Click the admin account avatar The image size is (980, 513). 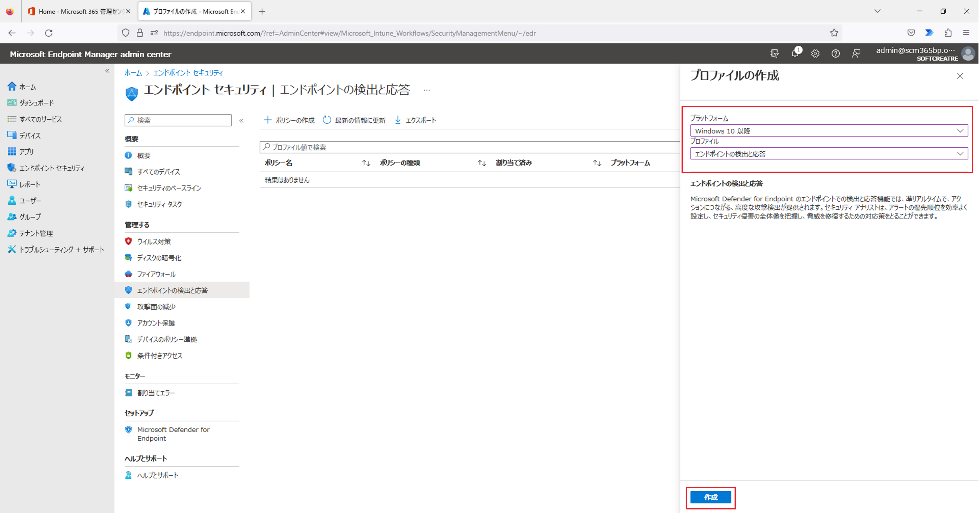point(968,54)
